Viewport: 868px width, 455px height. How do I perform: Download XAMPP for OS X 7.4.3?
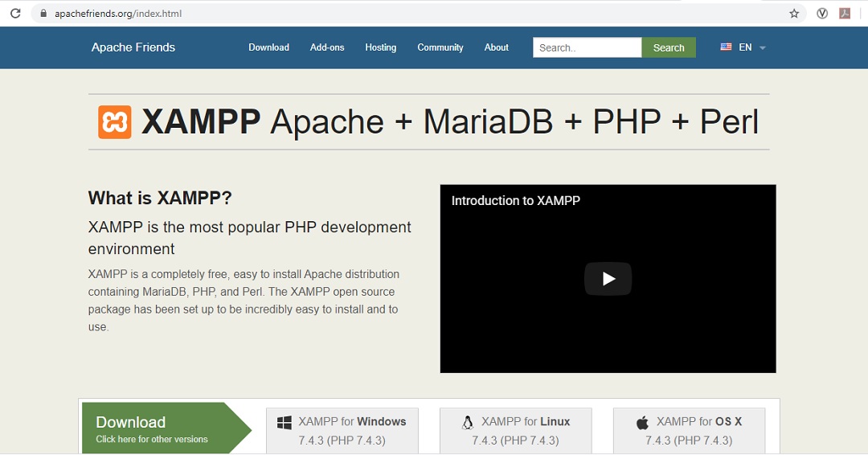pos(690,431)
